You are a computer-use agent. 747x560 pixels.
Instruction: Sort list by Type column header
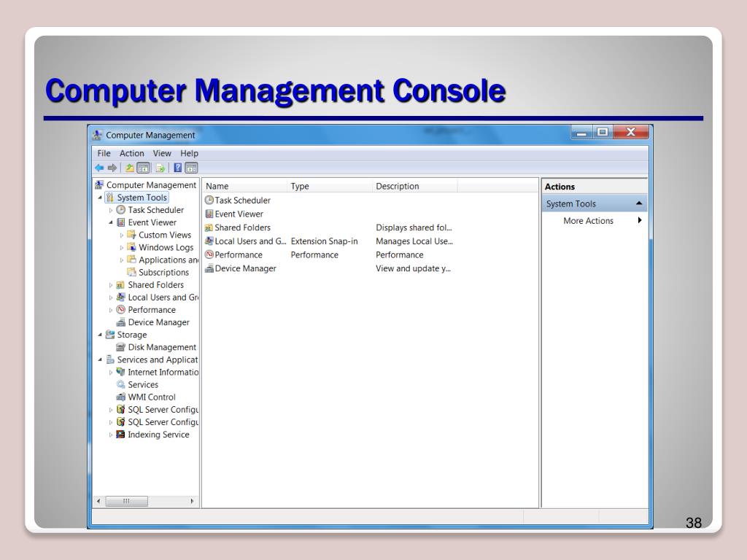pyautogui.click(x=330, y=186)
